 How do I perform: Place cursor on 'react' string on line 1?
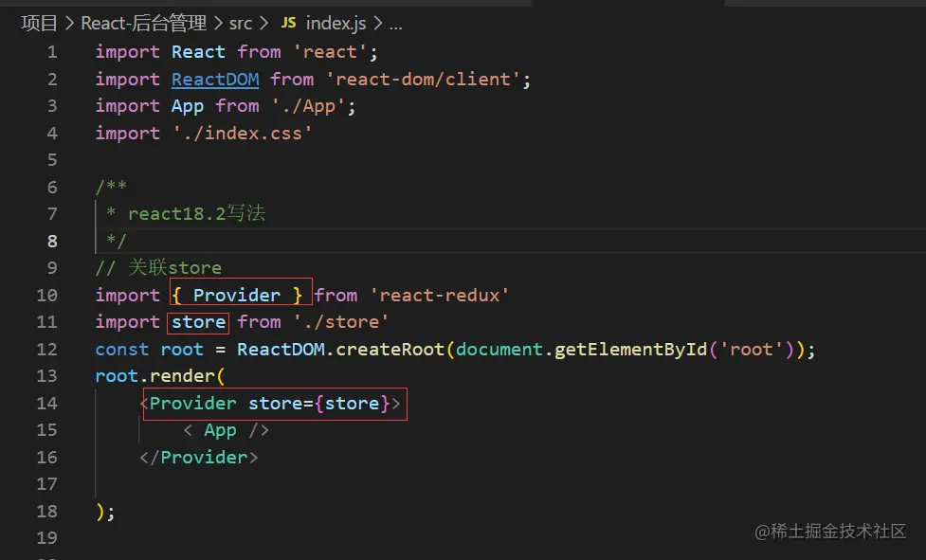(330, 52)
